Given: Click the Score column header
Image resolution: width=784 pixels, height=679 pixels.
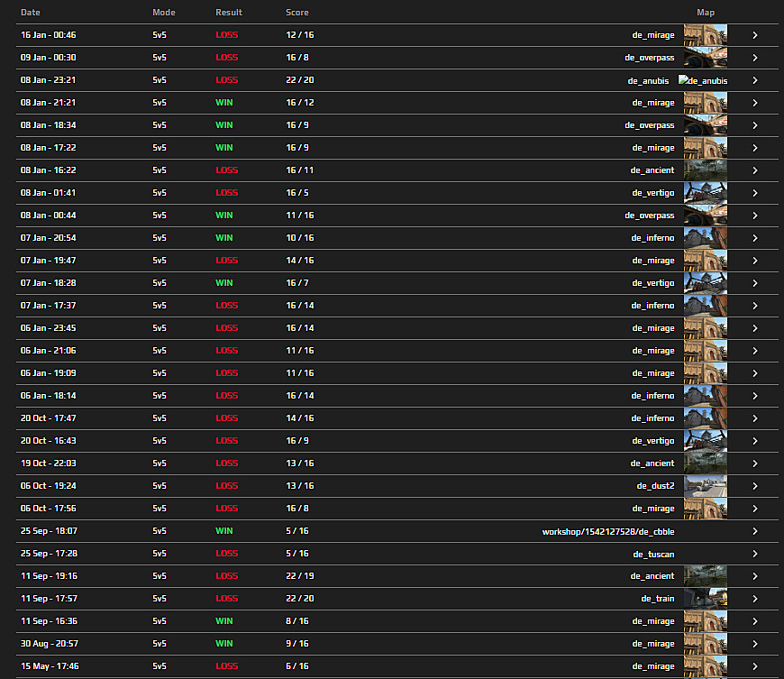Looking at the screenshot, I should pos(296,13).
